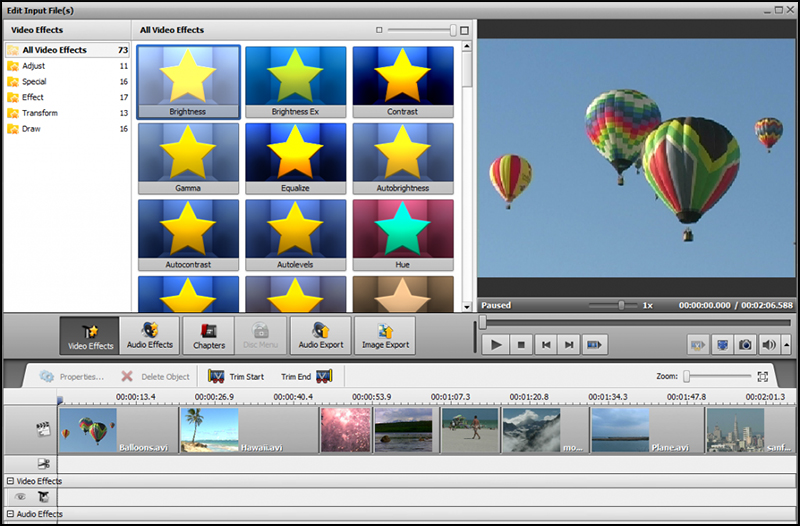
Task: Pick the Autolevels effect
Action: (x=295, y=235)
